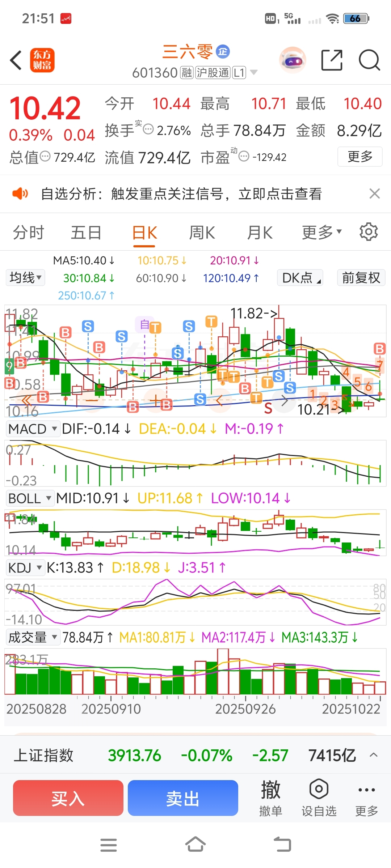391x868 pixels.
Task: Open the 均线 indicator dropdown
Action: 25,278
